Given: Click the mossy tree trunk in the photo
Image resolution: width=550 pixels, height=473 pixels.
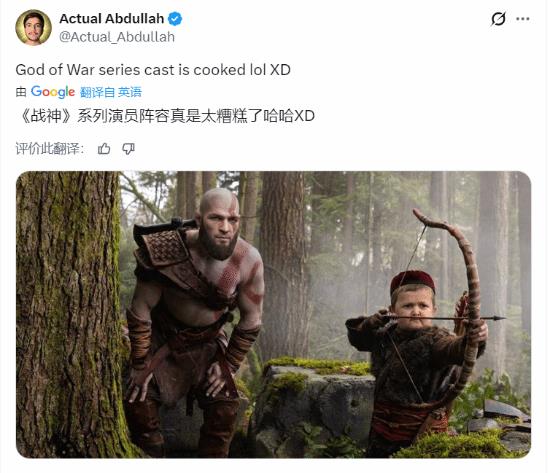Looking at the screenshot, I should click(x=70, y=314).
